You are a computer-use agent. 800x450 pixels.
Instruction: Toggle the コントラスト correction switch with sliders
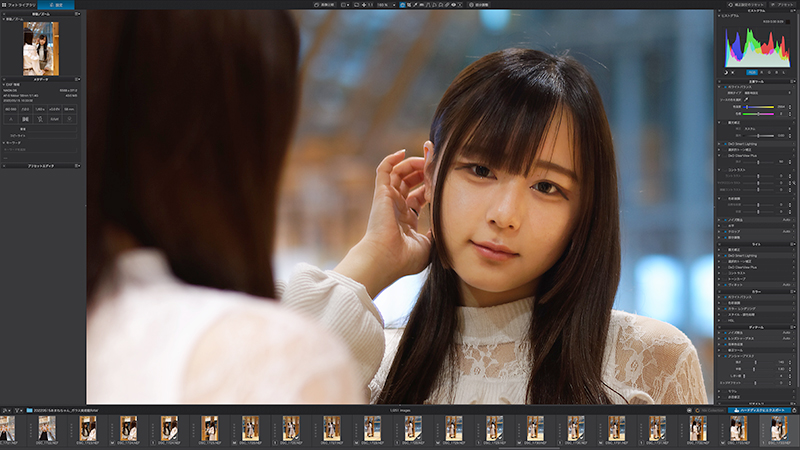click(725, 170)
